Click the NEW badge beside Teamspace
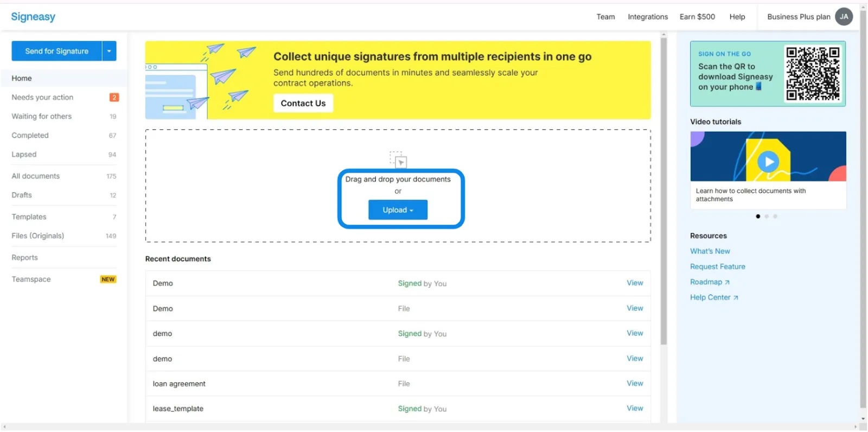The image size is (868, 432). (x=108, y=279)
